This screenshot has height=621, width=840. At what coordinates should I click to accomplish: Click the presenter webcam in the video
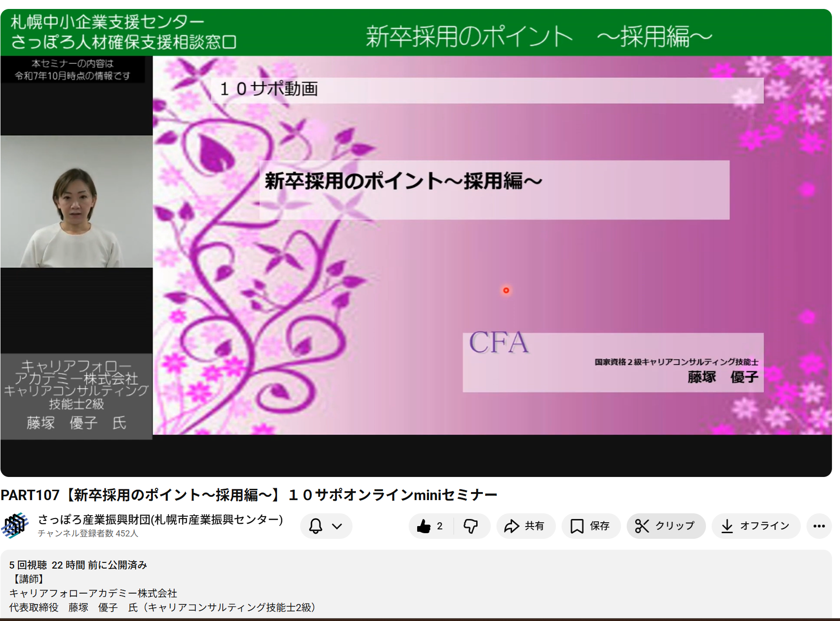(x=76, y=202)
